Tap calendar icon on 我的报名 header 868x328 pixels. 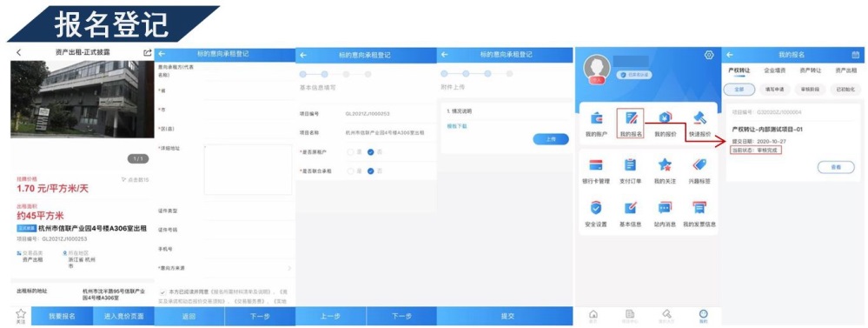855,55
